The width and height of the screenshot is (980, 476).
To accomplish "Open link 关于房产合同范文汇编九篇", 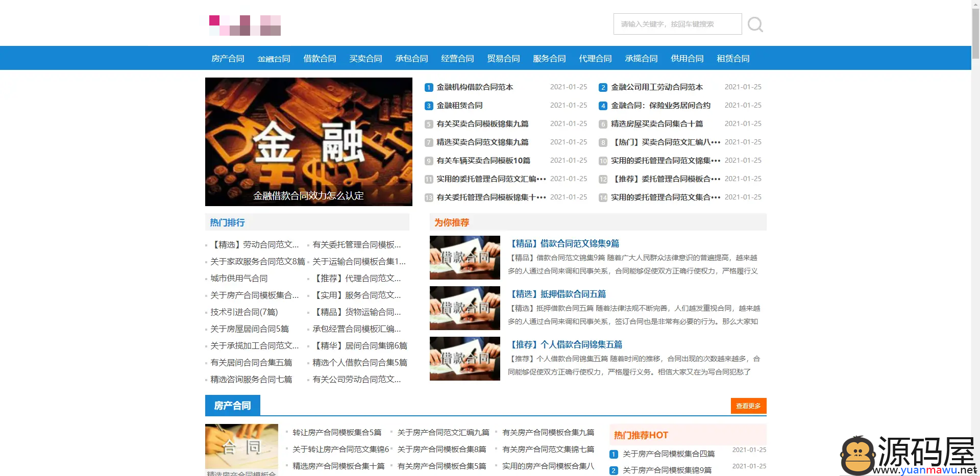I will (x=443, y=433).
